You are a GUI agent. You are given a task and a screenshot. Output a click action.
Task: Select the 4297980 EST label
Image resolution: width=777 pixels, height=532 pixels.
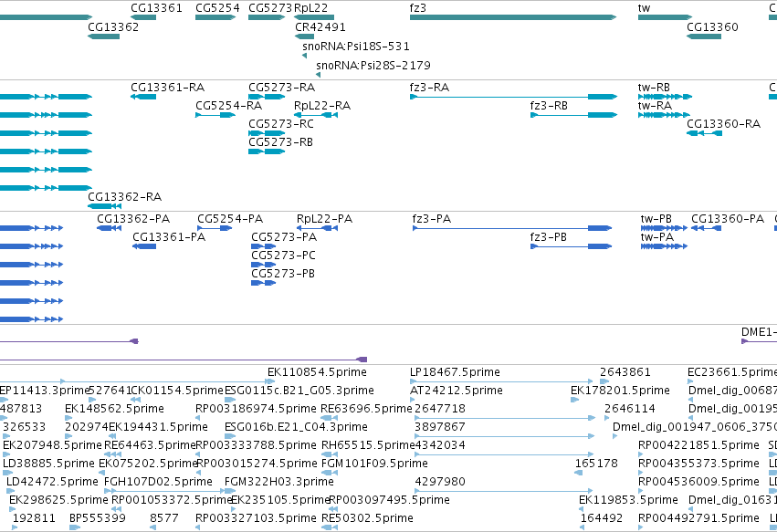click(440, 482)
